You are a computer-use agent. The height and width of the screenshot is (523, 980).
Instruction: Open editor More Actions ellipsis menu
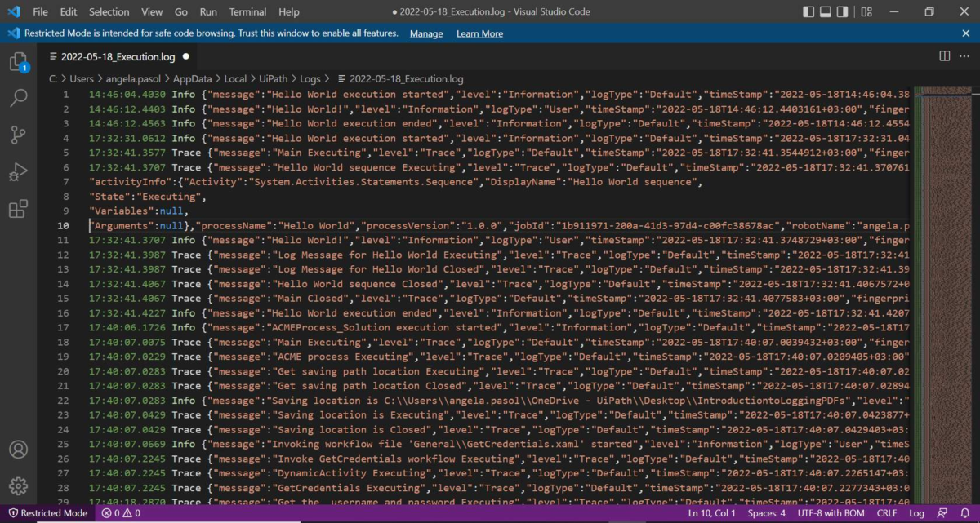(964, 56)
